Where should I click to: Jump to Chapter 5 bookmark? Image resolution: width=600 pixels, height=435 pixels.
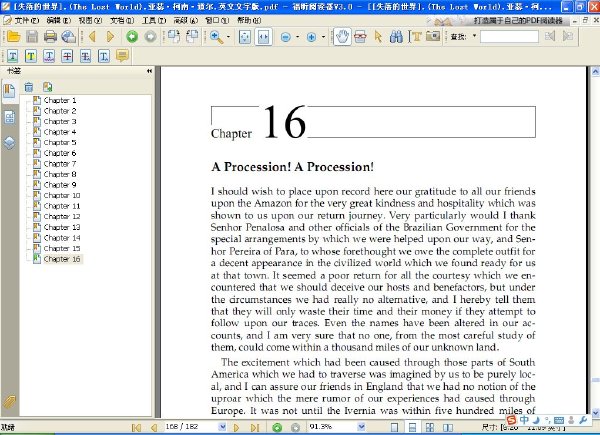click(60, 142)
